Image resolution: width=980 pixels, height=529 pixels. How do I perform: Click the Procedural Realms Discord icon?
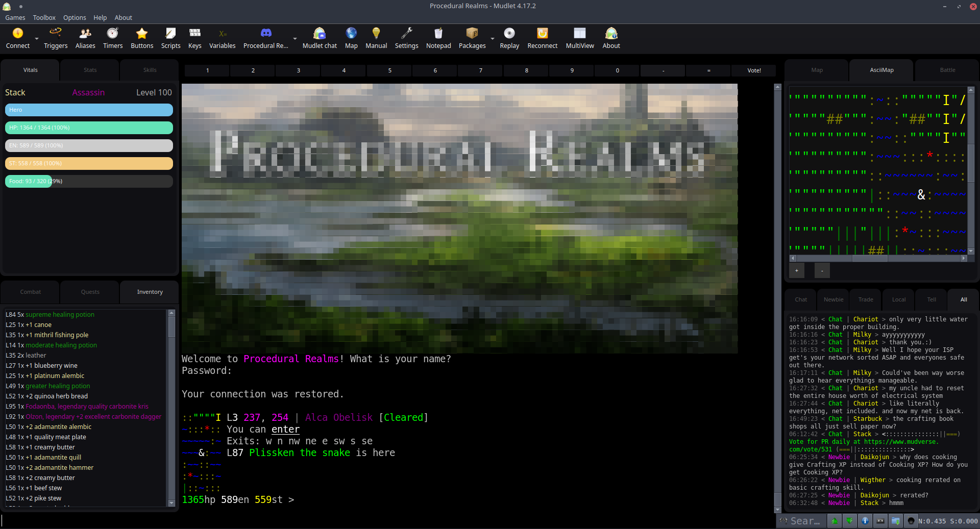(266, 38)
